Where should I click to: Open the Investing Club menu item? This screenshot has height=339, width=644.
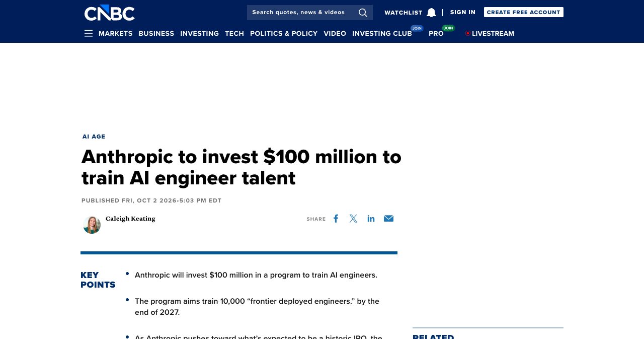click(x=382, y=33)
